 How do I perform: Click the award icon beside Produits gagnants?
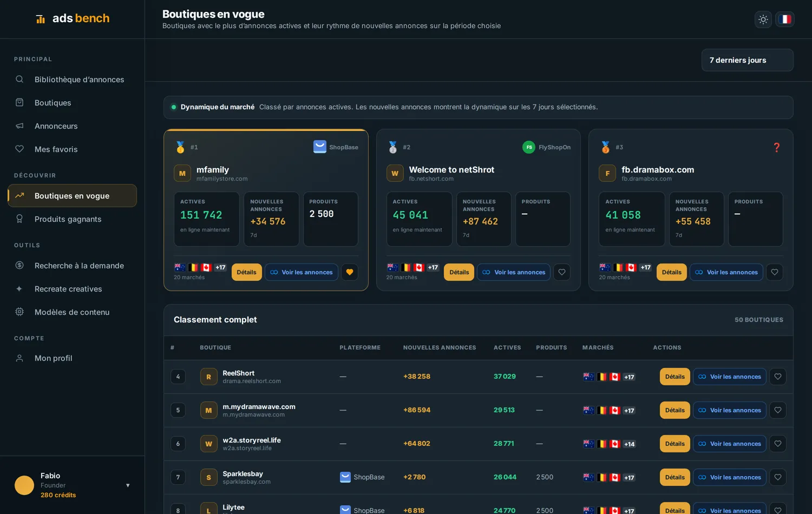pyautogui.click(x=19, y=219)
